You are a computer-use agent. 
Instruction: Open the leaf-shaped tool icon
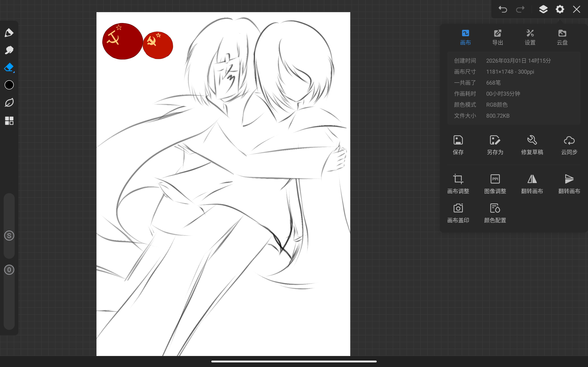9,103
